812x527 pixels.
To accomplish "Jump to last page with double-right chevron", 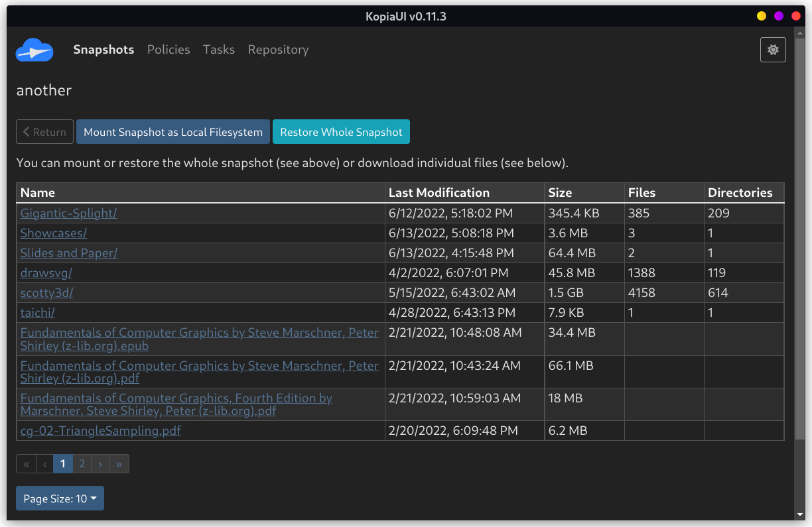I will pos(119,464).
